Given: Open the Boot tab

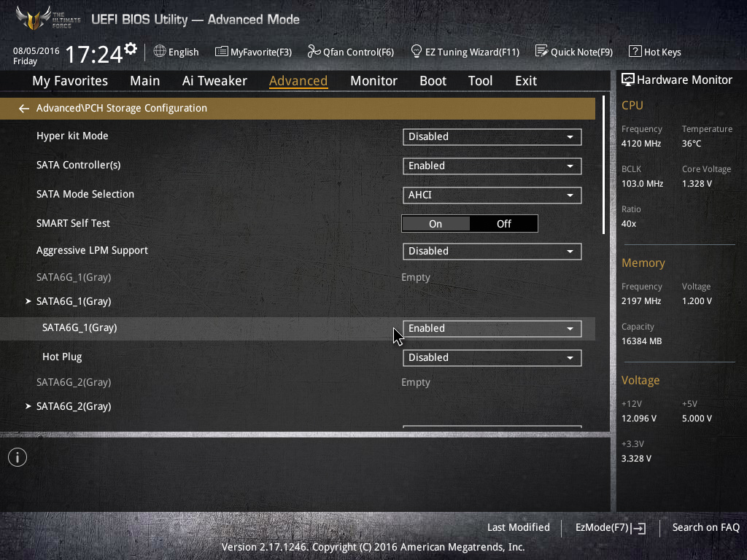Looking at the screenshot, I should pos(433,81).
